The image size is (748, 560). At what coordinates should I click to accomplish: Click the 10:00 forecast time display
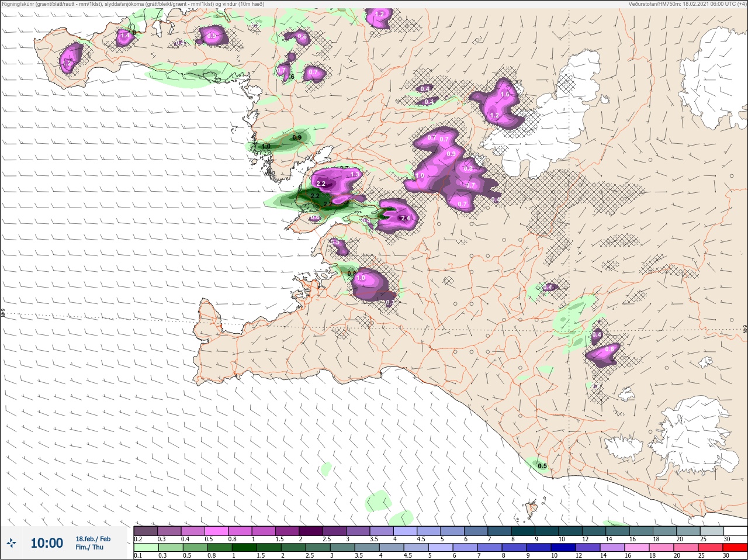pos(47,543)
